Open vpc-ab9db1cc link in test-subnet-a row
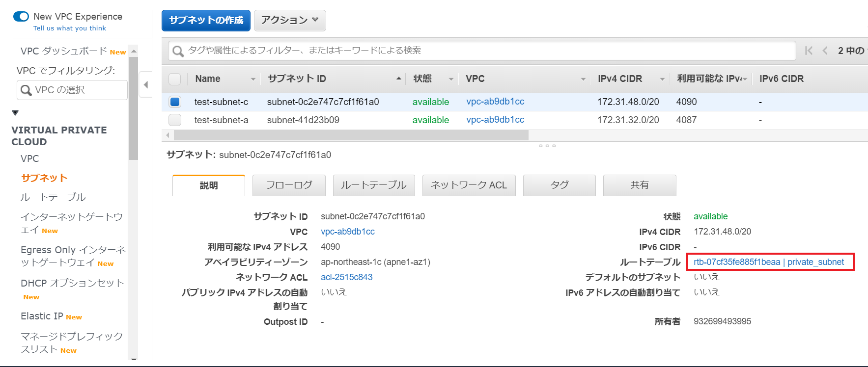Image resolution: width=868 pixels, height=367 pixels. (x=495, y=120)
